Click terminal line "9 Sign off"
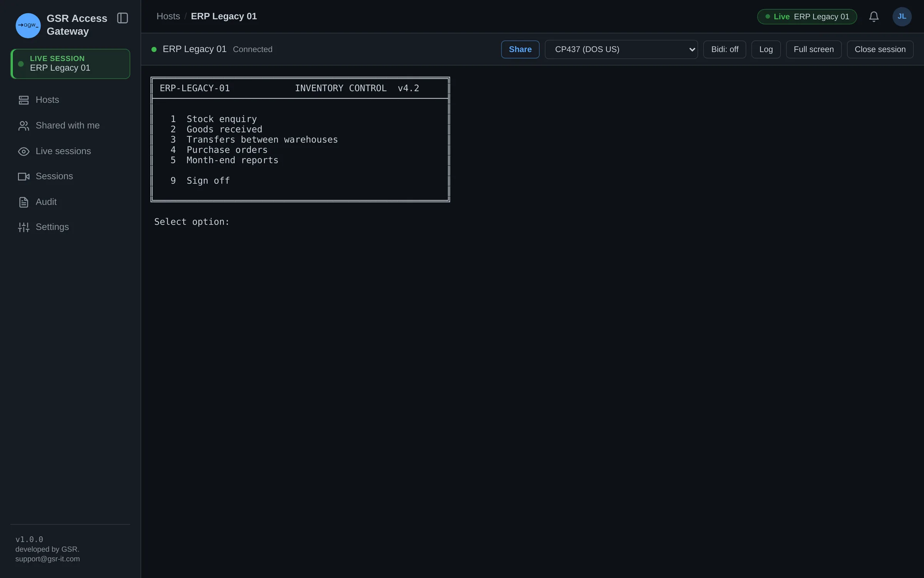Viewport: 924px width, 578px height. click(x=200, y=181)
